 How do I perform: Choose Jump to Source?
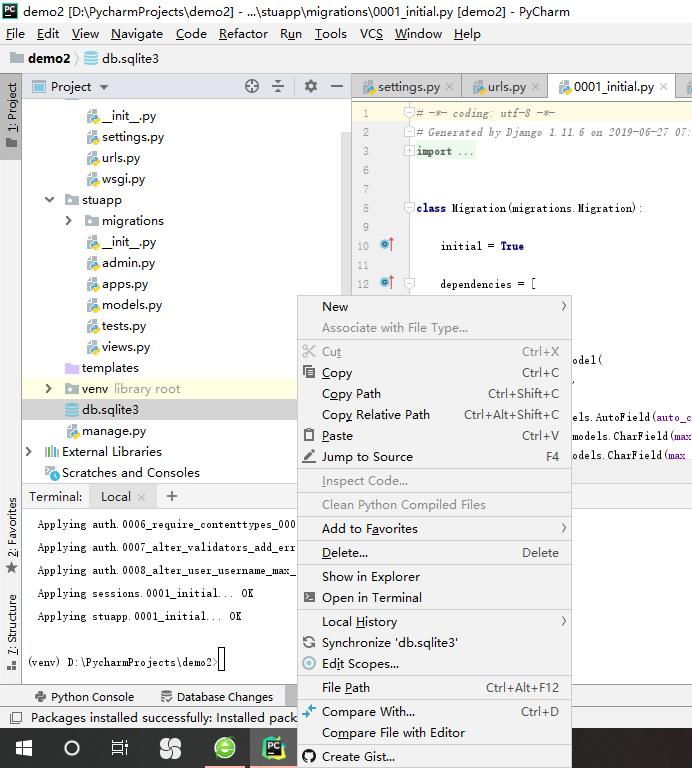coord(434,457)
